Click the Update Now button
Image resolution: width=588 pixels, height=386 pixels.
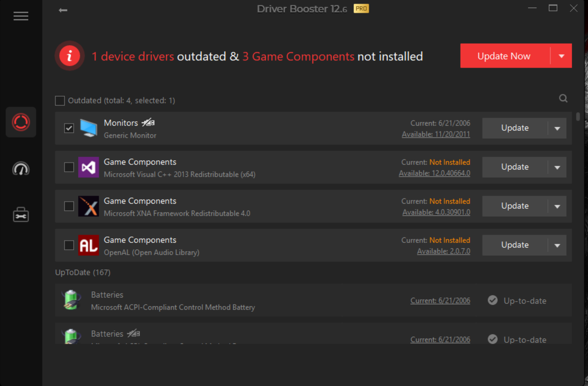coord(505,56)
